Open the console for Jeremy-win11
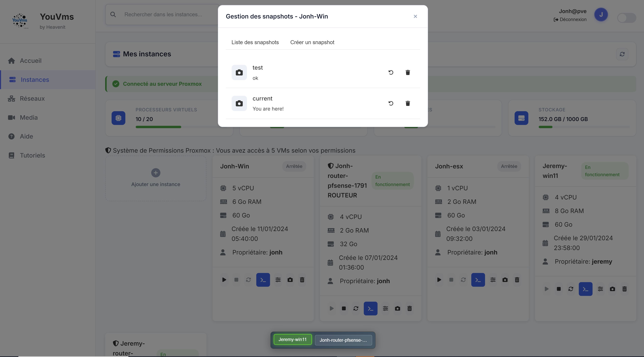Viewport: 644px width, 357px height. coord(586,289)
